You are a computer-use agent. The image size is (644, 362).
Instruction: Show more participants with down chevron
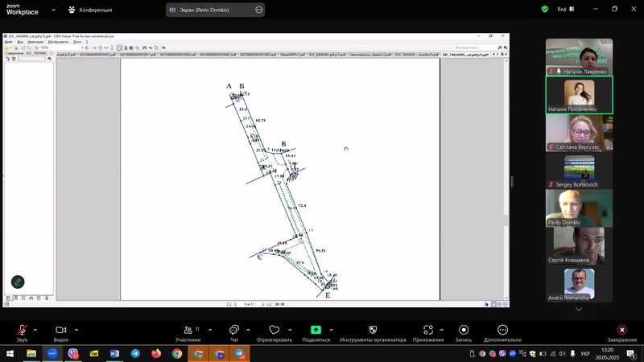point(579,310)
